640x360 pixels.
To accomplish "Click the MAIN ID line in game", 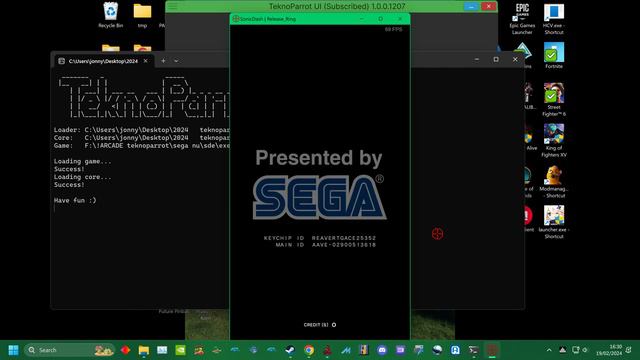I will [x=325, y=245].
